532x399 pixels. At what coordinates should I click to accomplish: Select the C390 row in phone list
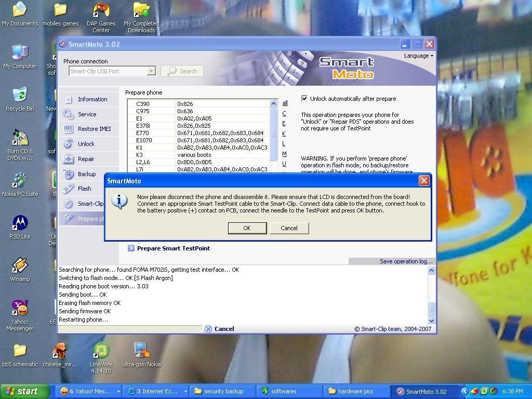pos(199,104)
